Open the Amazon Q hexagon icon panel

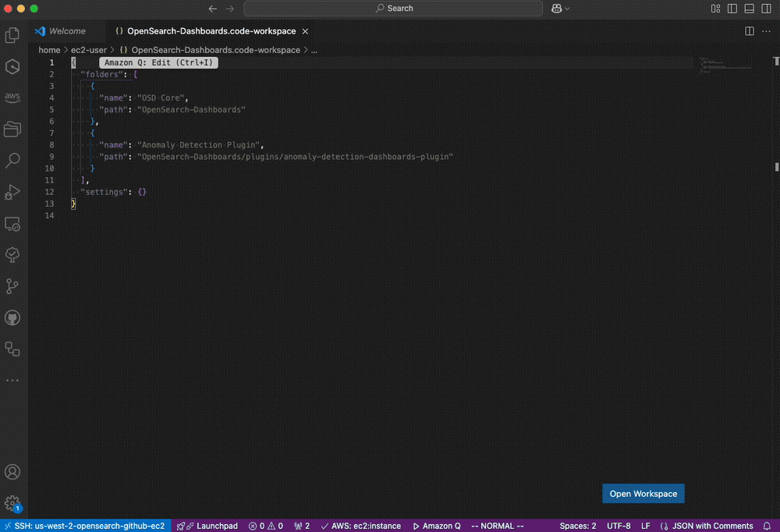point(12,66)
